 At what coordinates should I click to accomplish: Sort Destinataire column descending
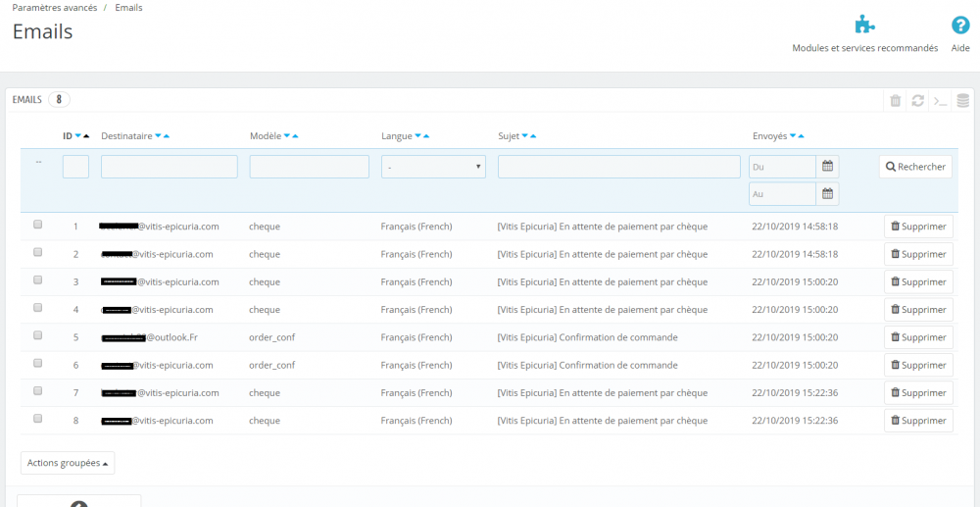[x=158, y=135]
